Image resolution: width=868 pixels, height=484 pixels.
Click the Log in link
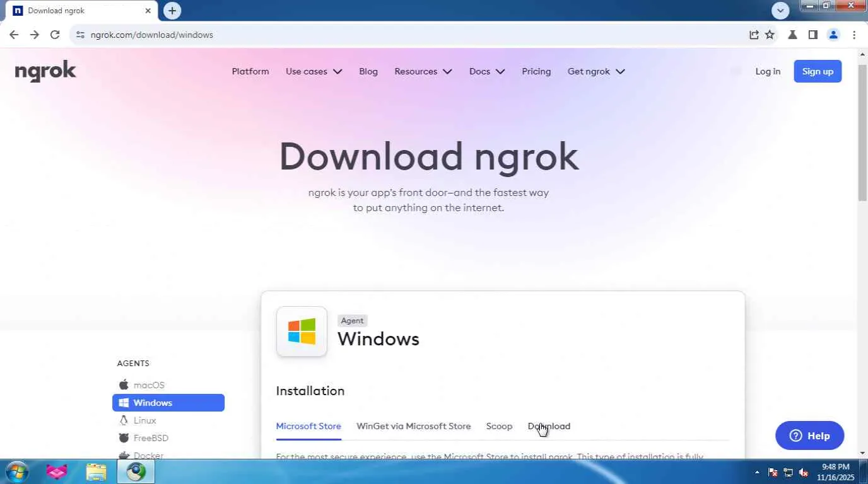coord(768,71)
